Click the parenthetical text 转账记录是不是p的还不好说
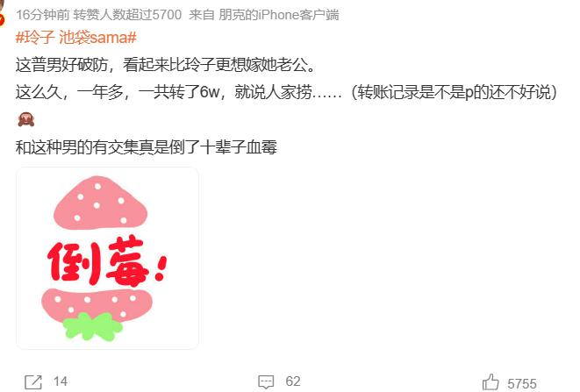Image resolution: width=580 pixels, height=392 pixels. tap(455, 92)
